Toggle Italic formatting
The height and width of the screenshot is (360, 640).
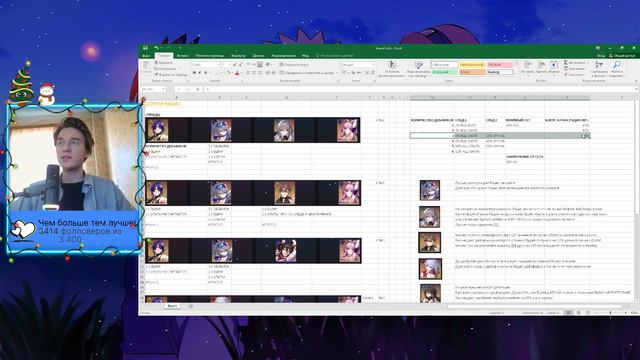tap(200, 73)
